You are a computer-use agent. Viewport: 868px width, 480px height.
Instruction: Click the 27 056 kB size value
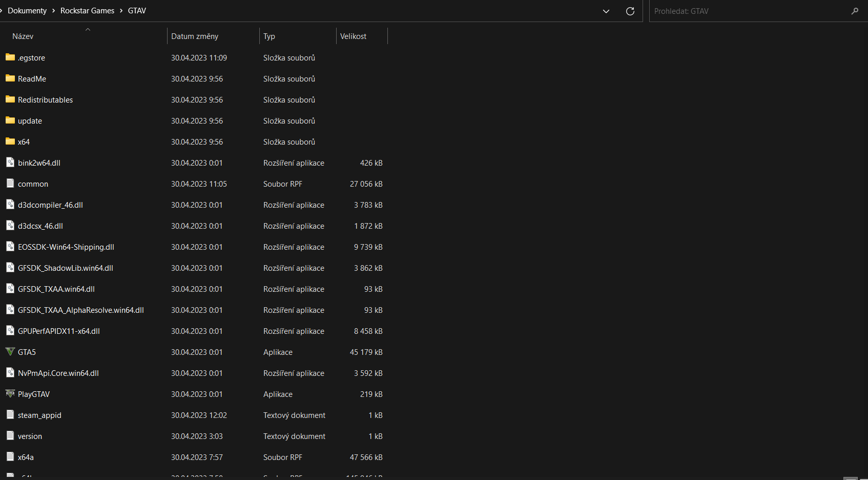pyautogui.click(x=366, y=184)
